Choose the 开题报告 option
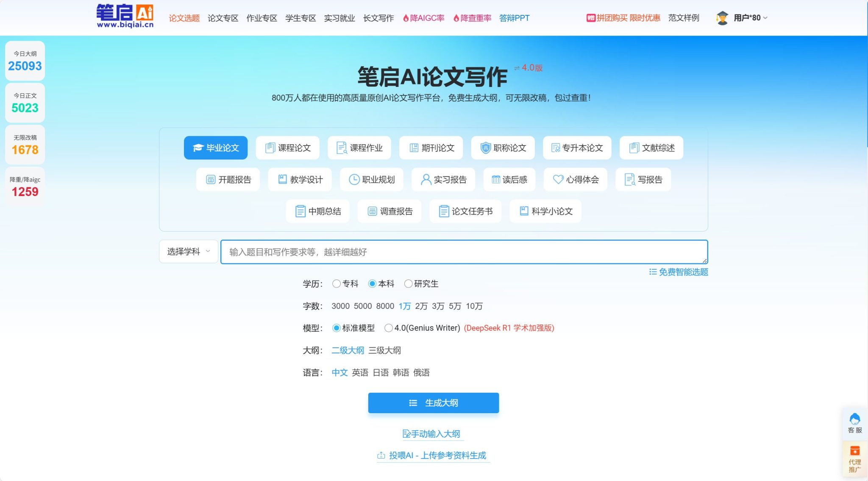868x481 pixels. click(228, 179)
